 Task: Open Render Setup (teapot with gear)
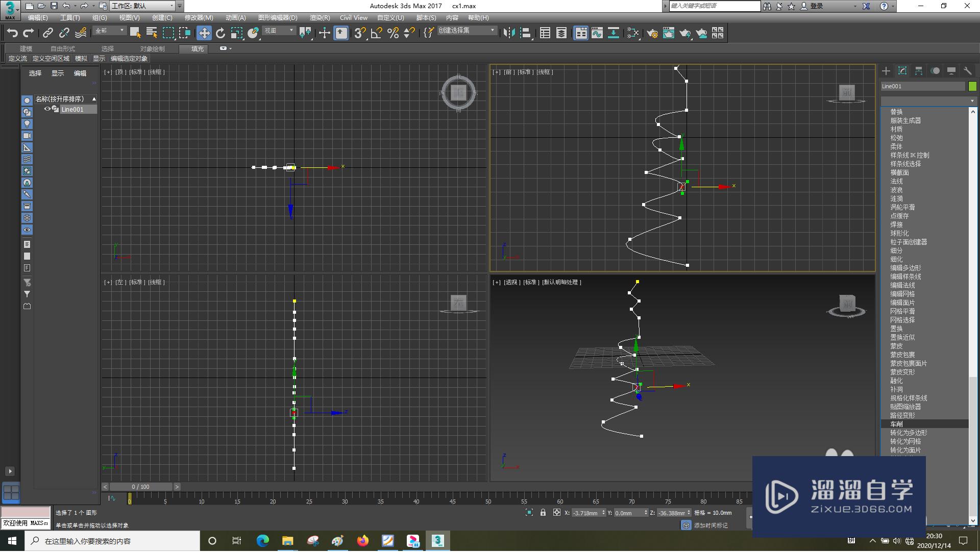click(652, 33)
